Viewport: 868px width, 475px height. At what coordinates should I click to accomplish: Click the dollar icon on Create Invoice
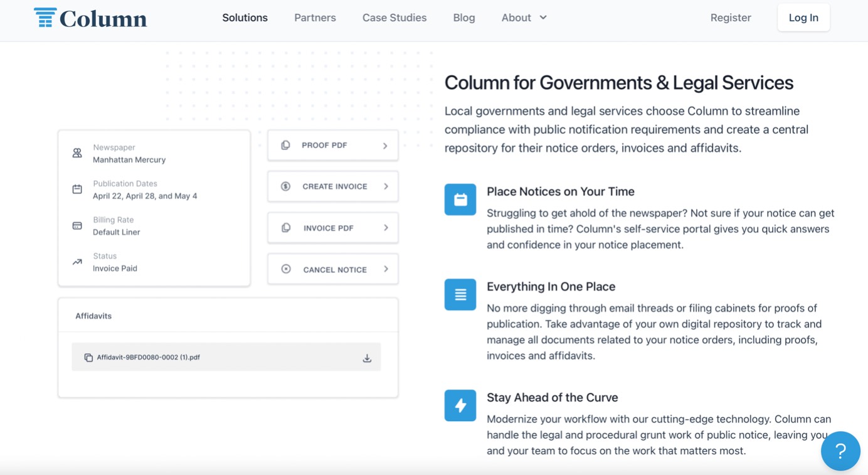pyautogui.click(x=285, y=186)
